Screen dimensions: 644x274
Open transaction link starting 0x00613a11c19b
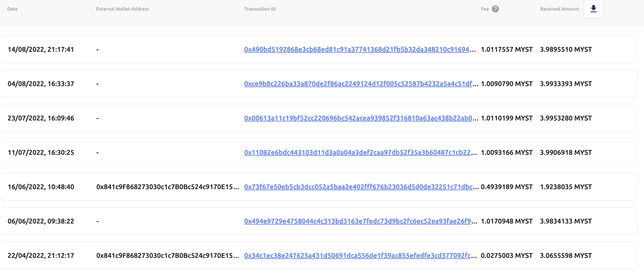pos(358,118)
